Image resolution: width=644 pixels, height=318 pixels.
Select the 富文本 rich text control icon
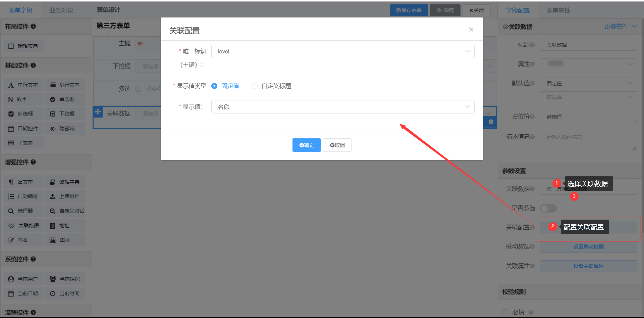(x=11, y=182)
